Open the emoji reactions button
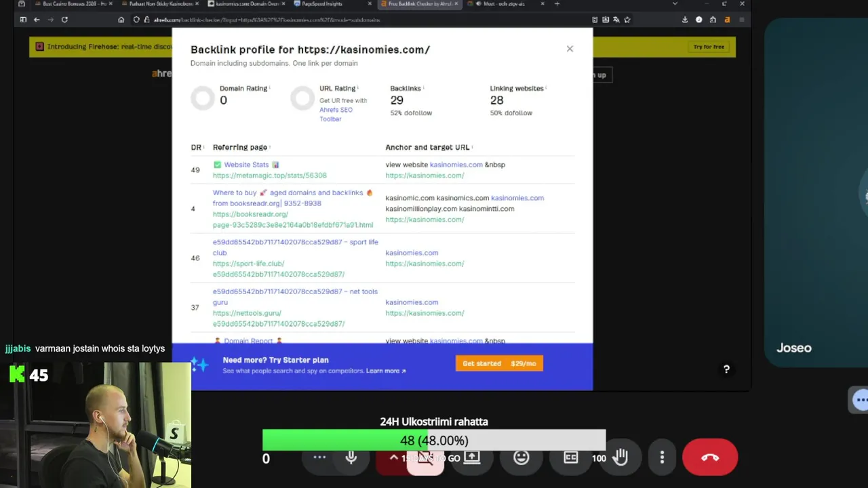868x488 pixels. tap(521, 457)
